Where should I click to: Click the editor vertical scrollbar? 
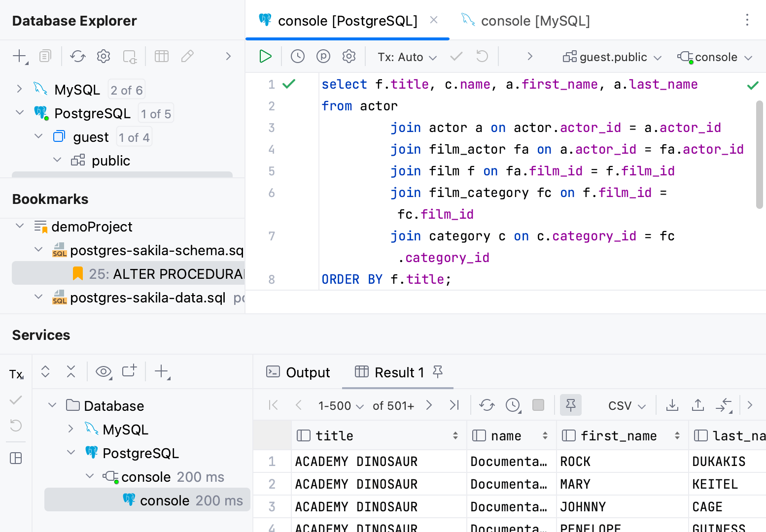coord(759,155)
